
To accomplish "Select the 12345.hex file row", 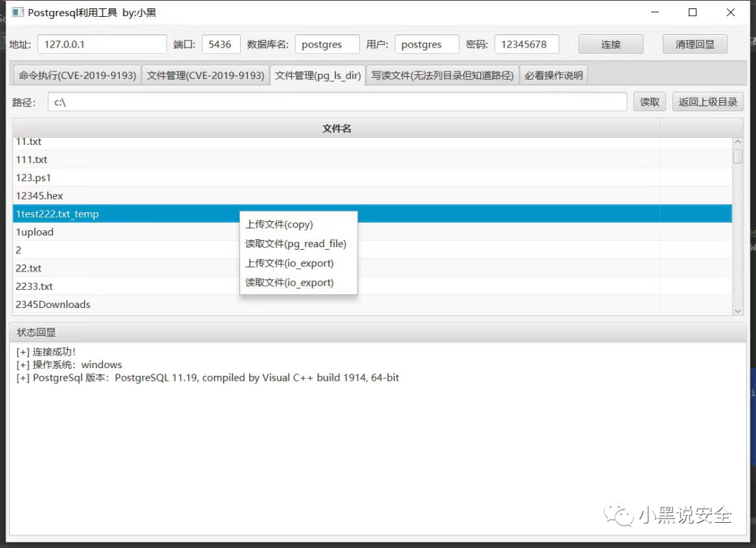I will coord(372,196).
